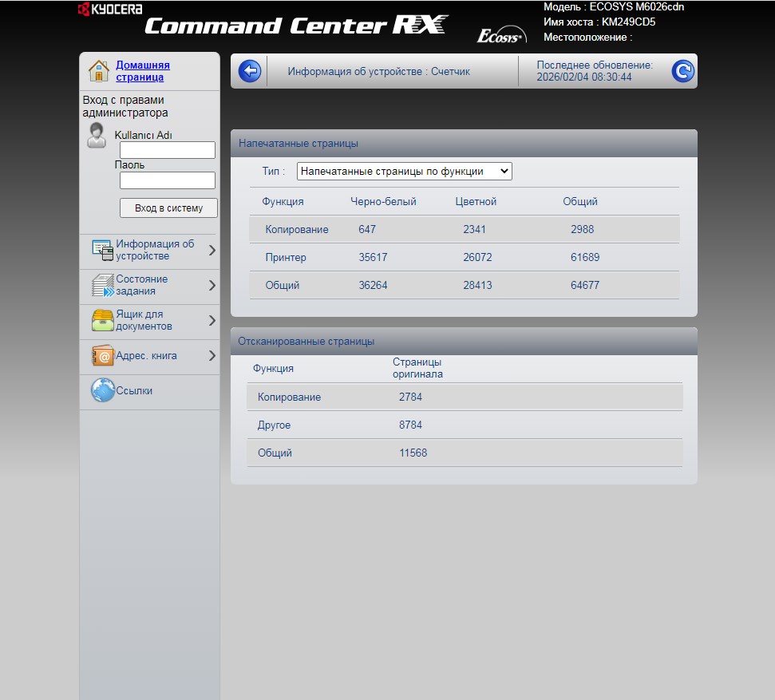
Task: Focus the Kullanıcı Adı input field
Action: tap(168, 150)
